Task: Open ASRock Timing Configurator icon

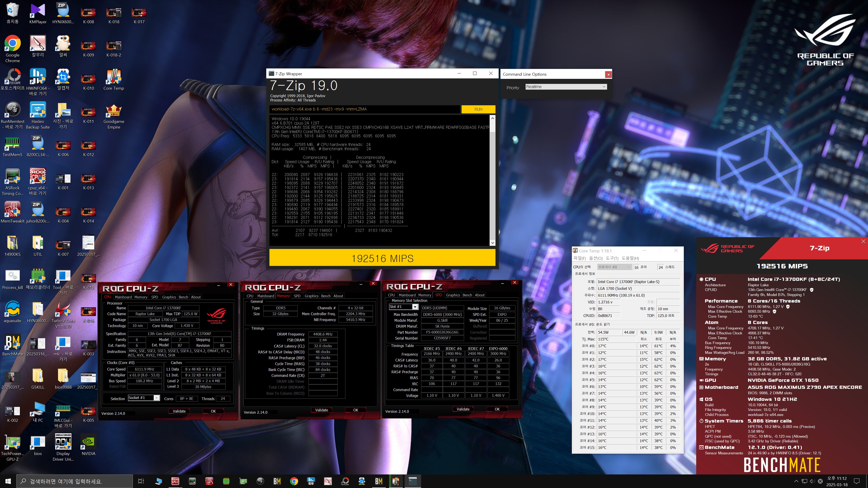Action: pyautogui.click(x=12, y=182)
